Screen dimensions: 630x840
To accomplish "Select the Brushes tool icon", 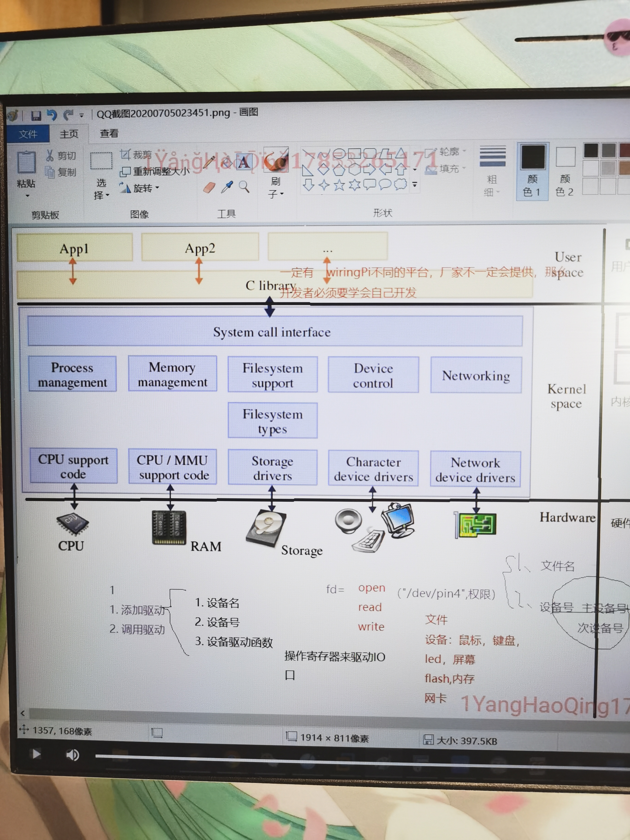I will [x=276, y=160].
